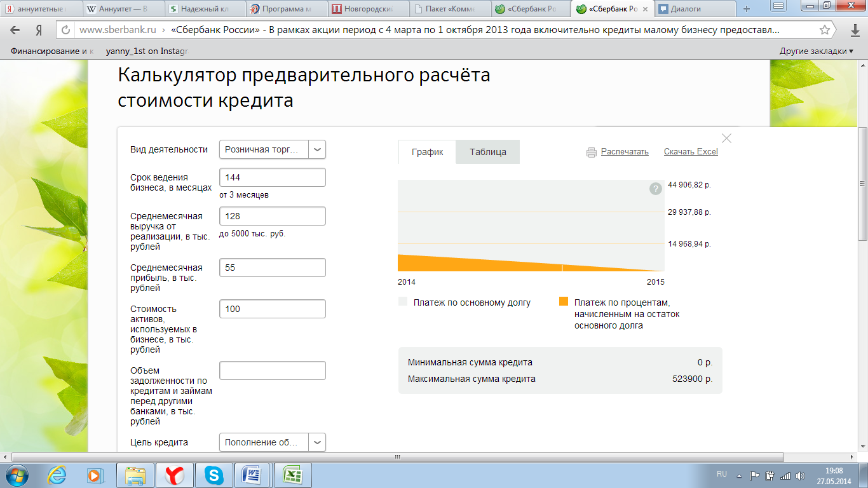Click the vertical page scrollbar thumb

862,184
